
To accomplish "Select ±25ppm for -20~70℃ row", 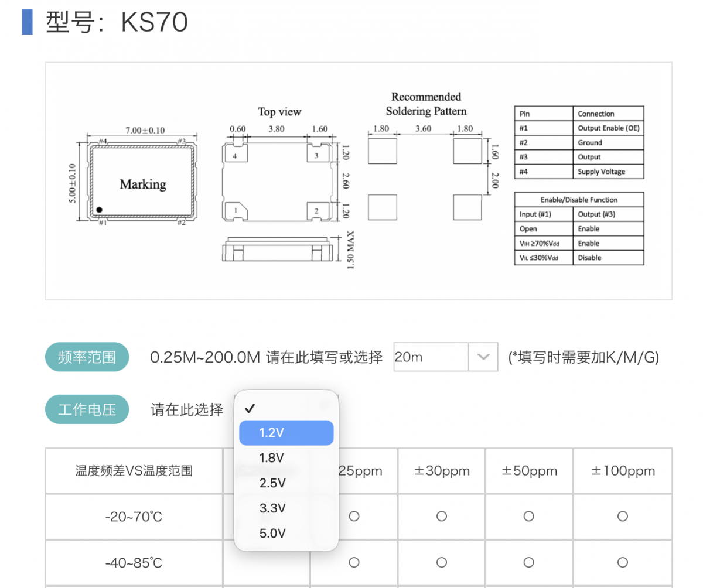I will click(x=354, y=517).
